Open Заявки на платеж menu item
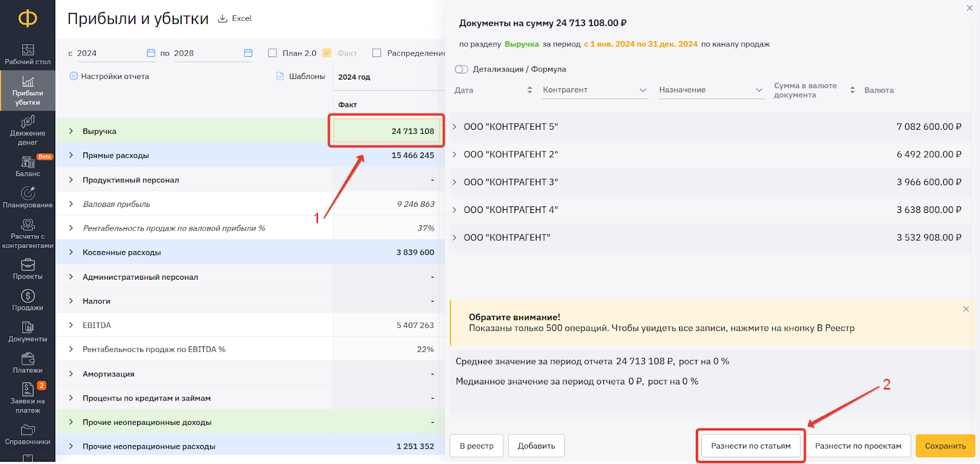The height and width of the screenshot is (464, 980). 28,390
